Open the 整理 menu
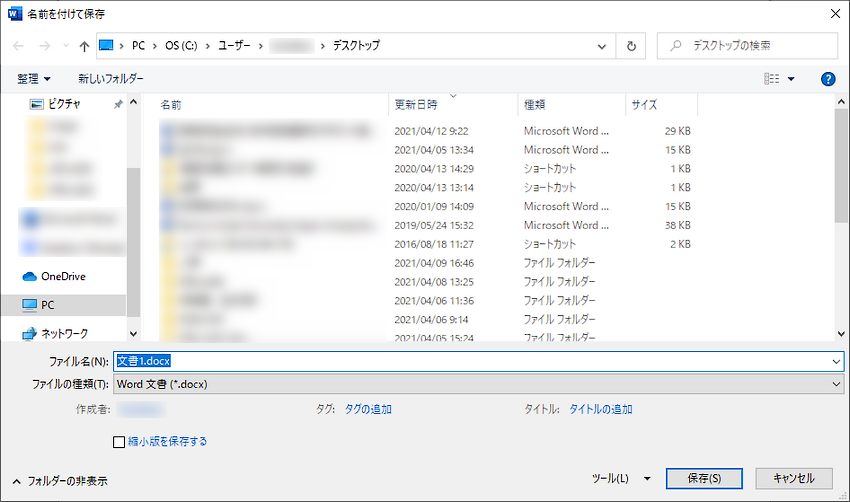The image size is (850, 502). [x=34, y=78]
